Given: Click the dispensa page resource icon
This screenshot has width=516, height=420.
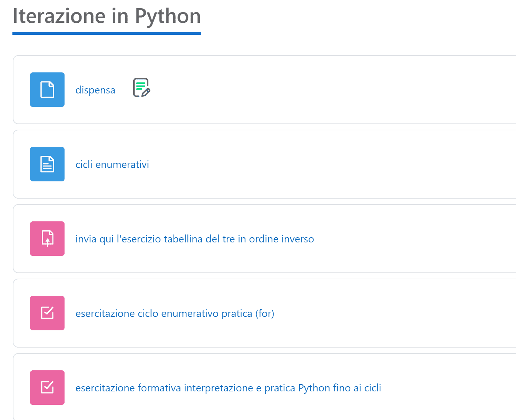Looking at the screenshot, I should coord(47,90).
